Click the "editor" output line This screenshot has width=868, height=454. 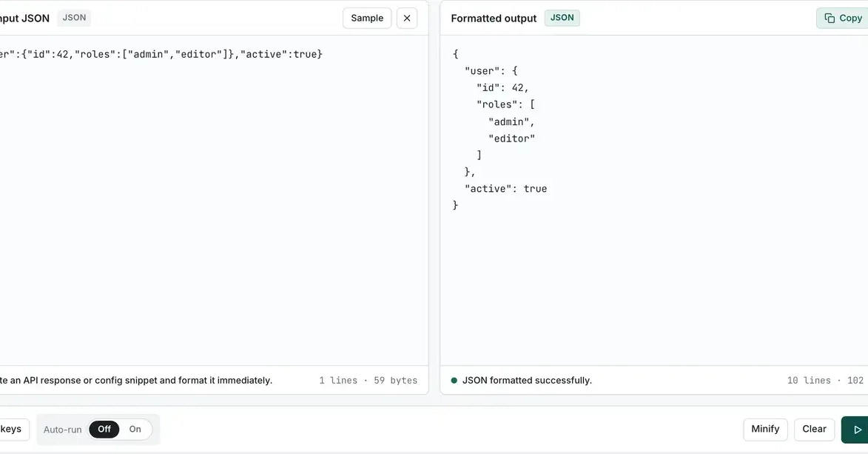tap(511, 138)
